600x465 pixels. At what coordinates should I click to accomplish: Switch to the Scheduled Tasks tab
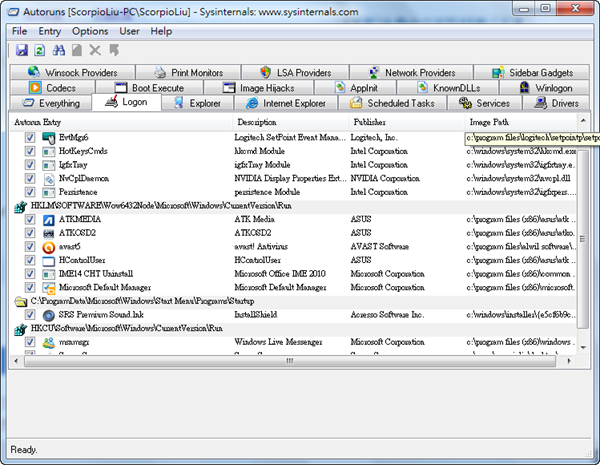[392, 103]
